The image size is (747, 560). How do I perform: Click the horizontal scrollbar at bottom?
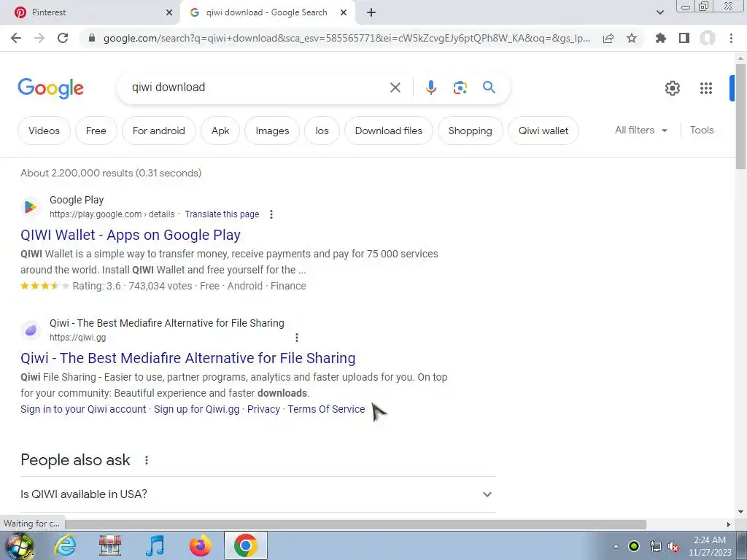(355, 524)
